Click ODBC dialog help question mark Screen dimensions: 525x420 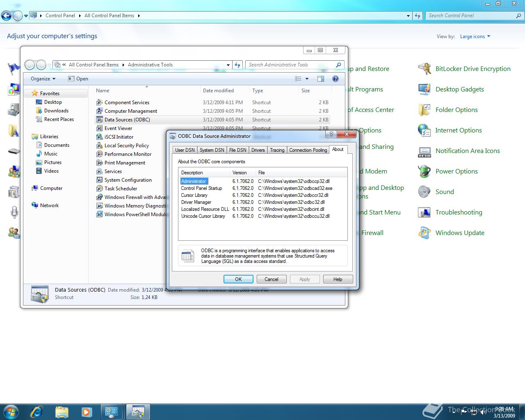click(x=331, y=134)
